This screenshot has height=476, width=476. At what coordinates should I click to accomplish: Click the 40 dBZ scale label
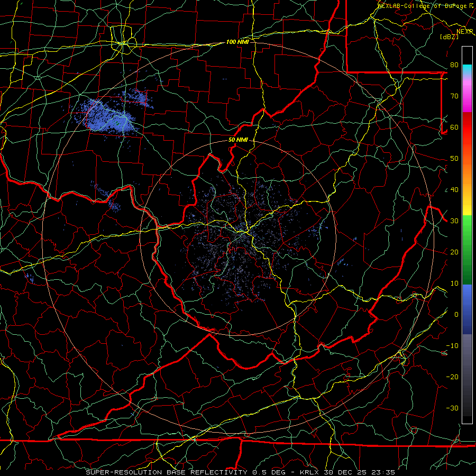coord(454,190)
